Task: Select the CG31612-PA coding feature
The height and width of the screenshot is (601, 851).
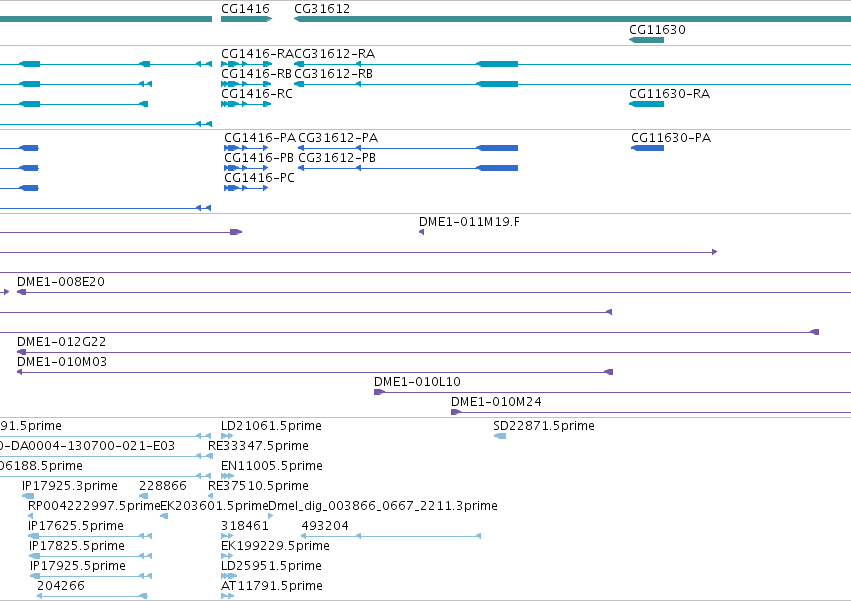Action: click(408, 148)
